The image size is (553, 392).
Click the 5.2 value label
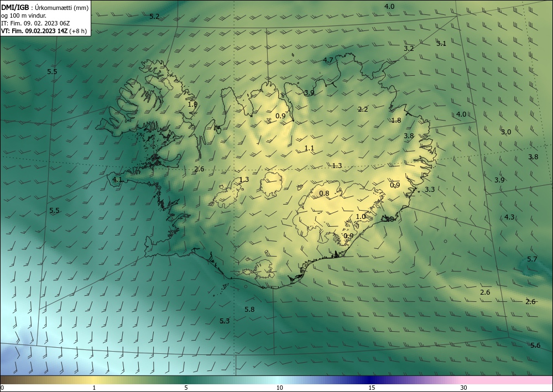coord(154,16)
